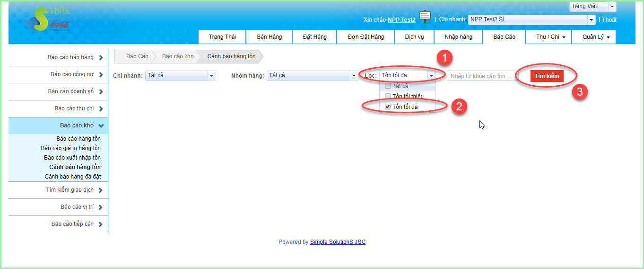The image size is (644, 269).
Task: Click the arrow icon beside Báo cáo thu chi
Action: [101, 109]
